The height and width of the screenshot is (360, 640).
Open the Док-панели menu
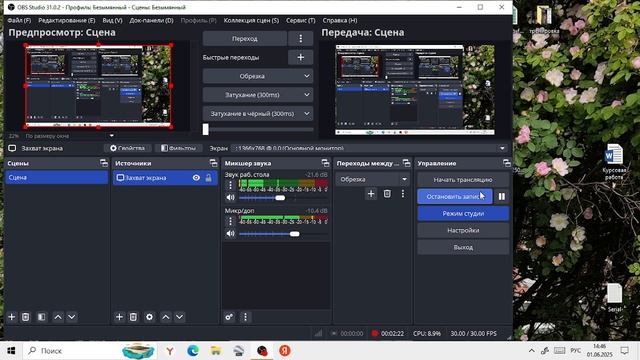pyautogui.click(x=151, y=20)
